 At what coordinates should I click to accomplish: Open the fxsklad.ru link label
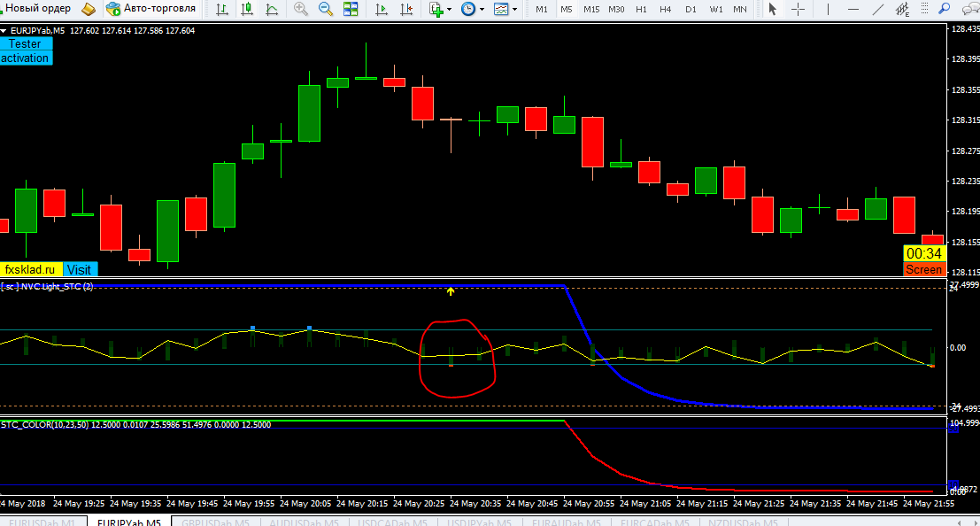pyautogui.click(x=31, y=269)
